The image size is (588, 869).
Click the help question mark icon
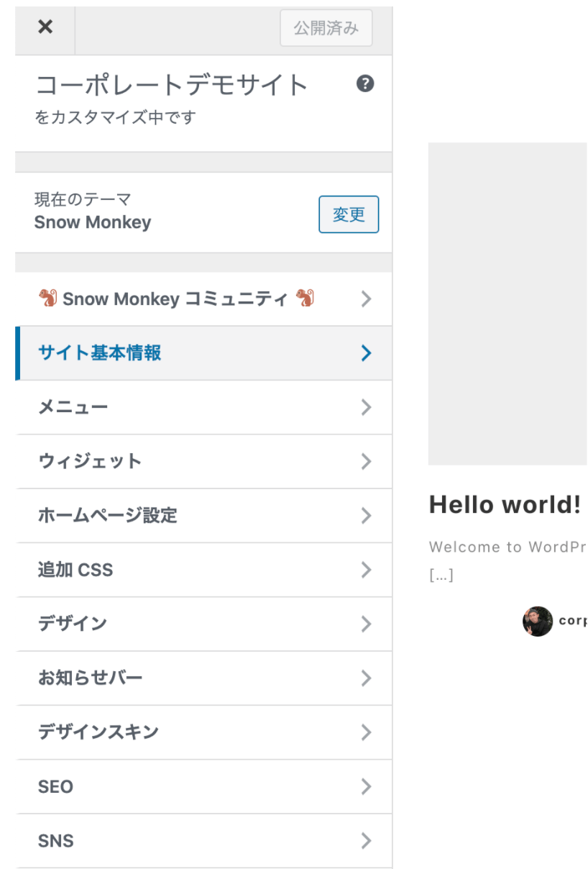click(365, 84)
